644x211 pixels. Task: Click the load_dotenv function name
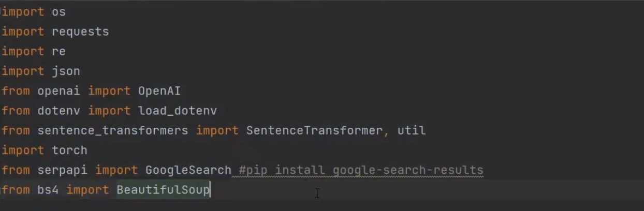[177, 111]
